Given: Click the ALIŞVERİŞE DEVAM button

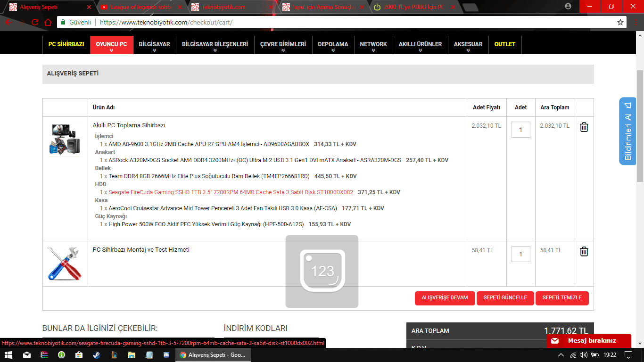Looking at the screenshot, I should tap(445, 298).
